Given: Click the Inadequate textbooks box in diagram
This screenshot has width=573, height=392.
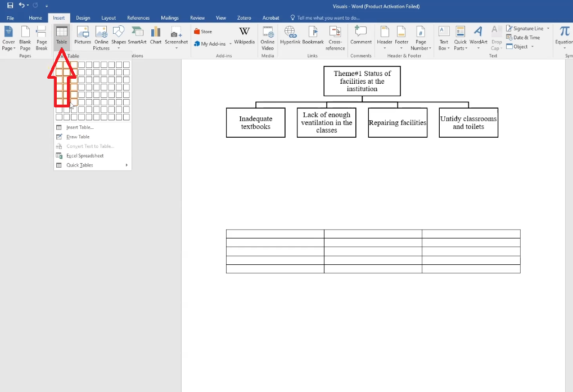Looking at the screenshot, I should pos(255,123).
